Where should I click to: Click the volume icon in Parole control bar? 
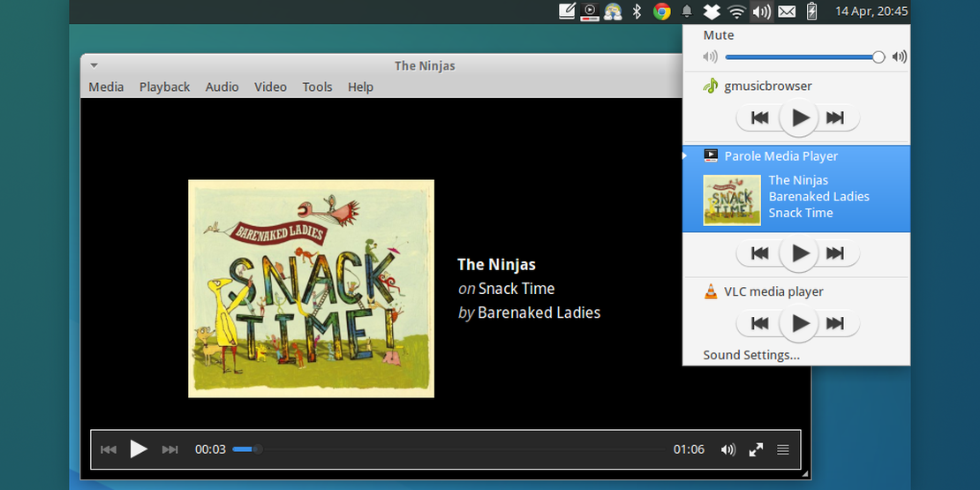point(727,449)
